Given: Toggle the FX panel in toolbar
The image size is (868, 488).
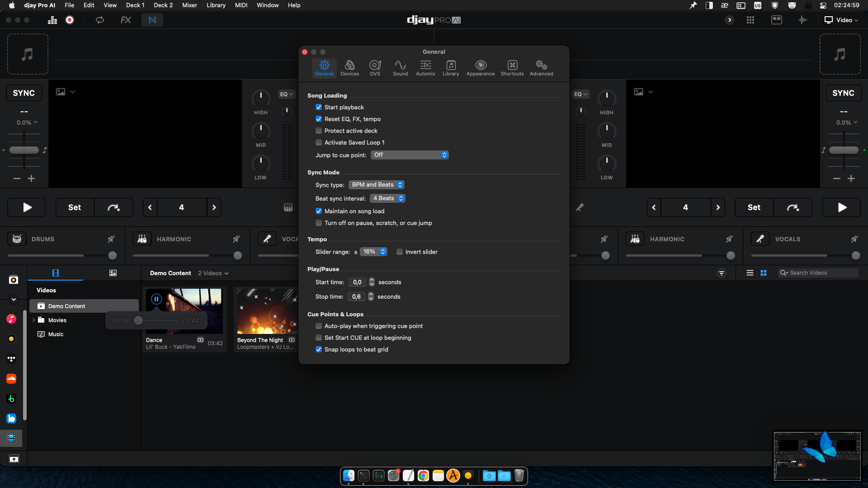Looking at the screenshot, I should [x=126, y=20].
